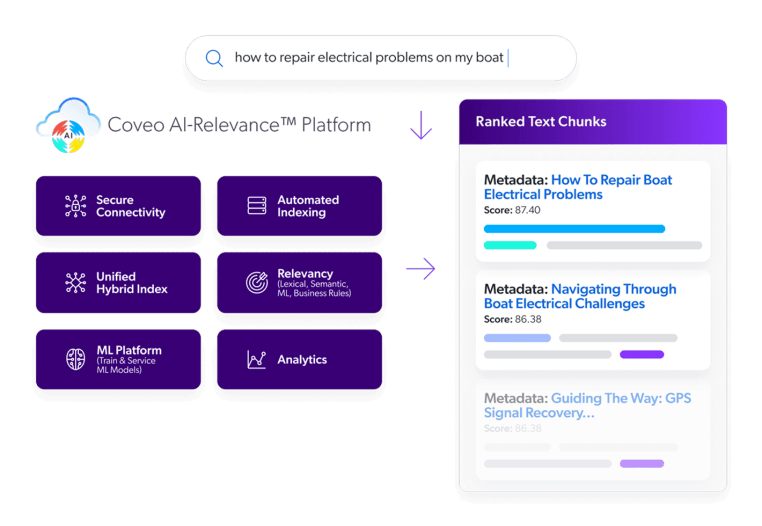Open "Guiding The Way: GPS Signal Recovery" link

pyautogui.click(x=587, y=405)
